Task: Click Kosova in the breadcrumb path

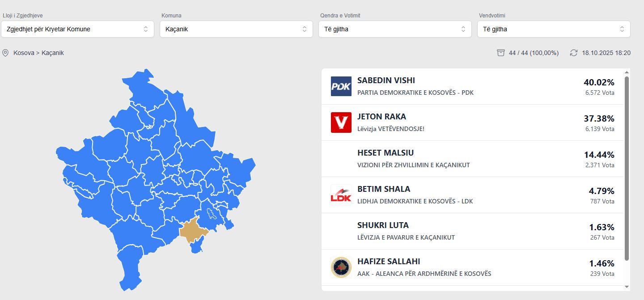Action: 24,53
